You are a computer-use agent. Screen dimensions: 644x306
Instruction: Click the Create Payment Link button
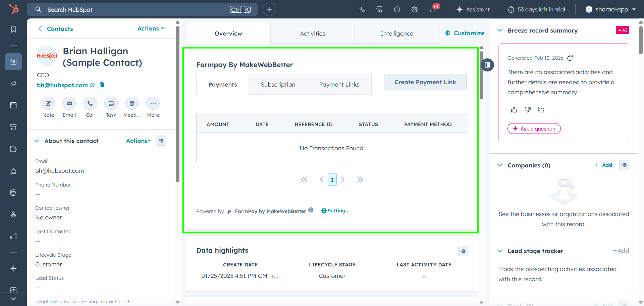(x=425, y=82)
